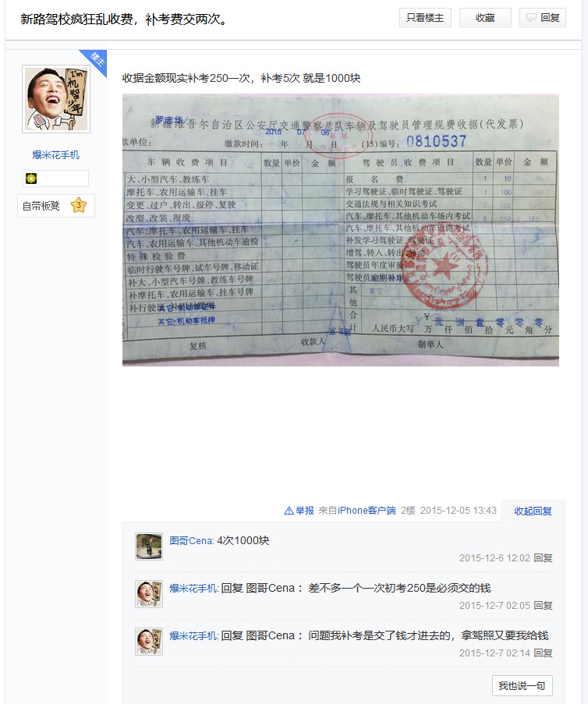Click the yellow flower badge icon

[x=31, y=179]
